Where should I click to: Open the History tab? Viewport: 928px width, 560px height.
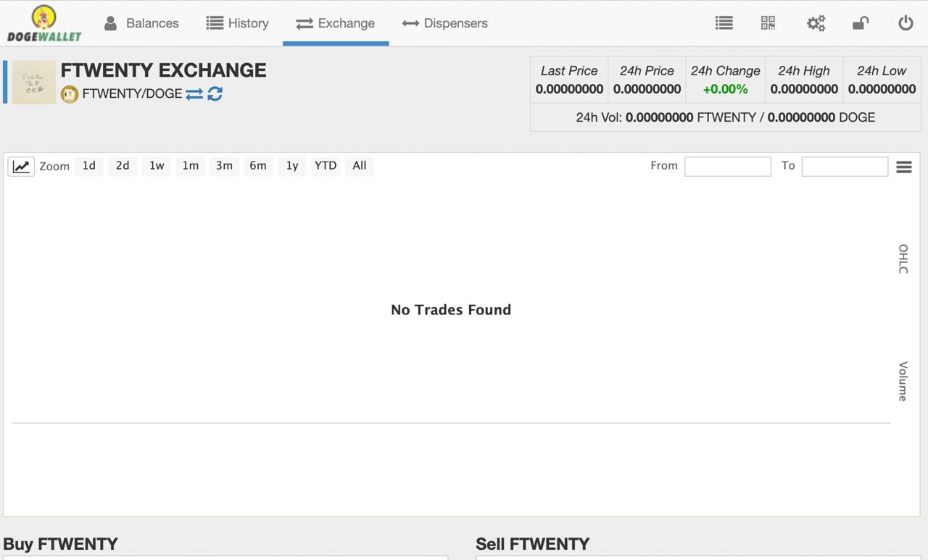pyautogui.click(x=237, y=23)
